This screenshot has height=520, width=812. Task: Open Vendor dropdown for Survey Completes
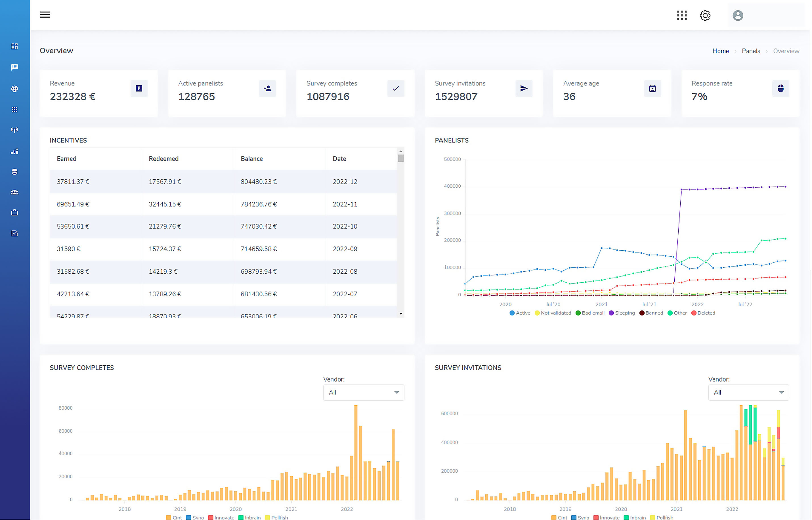(x=364, y=393)
